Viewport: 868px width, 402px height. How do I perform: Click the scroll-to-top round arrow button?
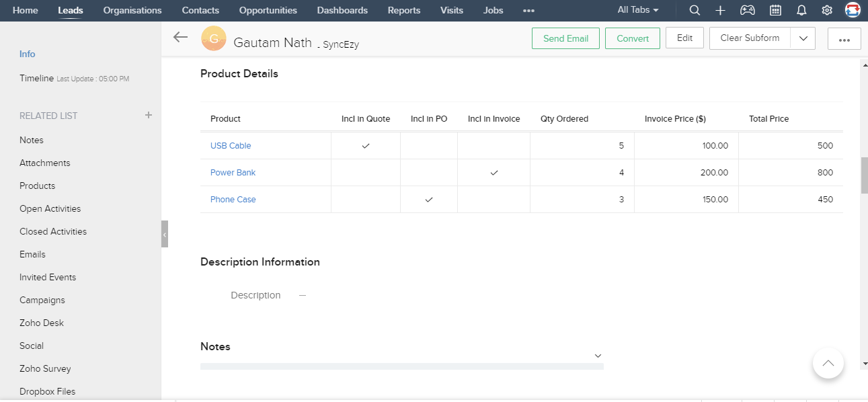[828, 363]
